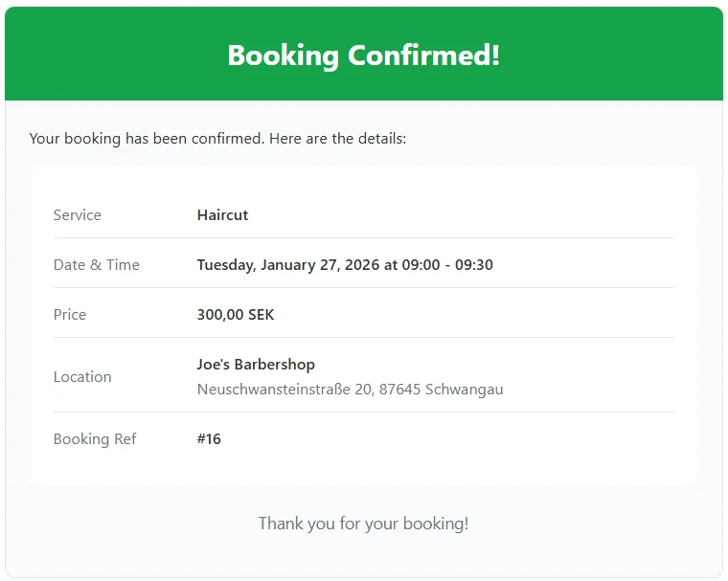Image resolution: width=728 pixels, height=581 pixels.
Task: Click the postal code 87645
Action: 399,389
